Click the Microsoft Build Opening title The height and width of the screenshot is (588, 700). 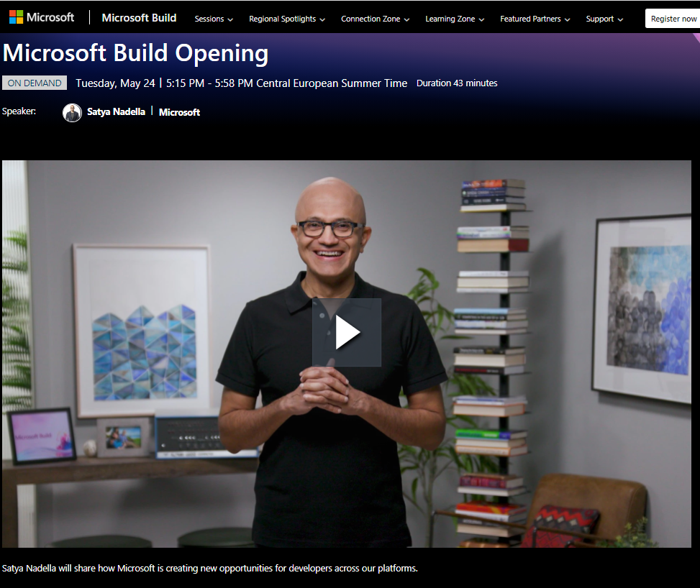tap(136, 53)
